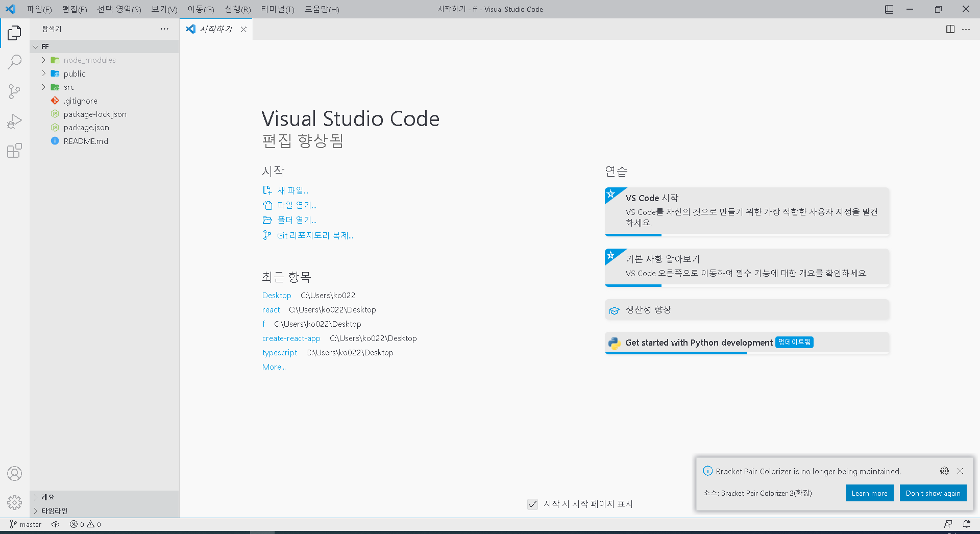Expand the node_modules folder

click(x=104, y=60)
